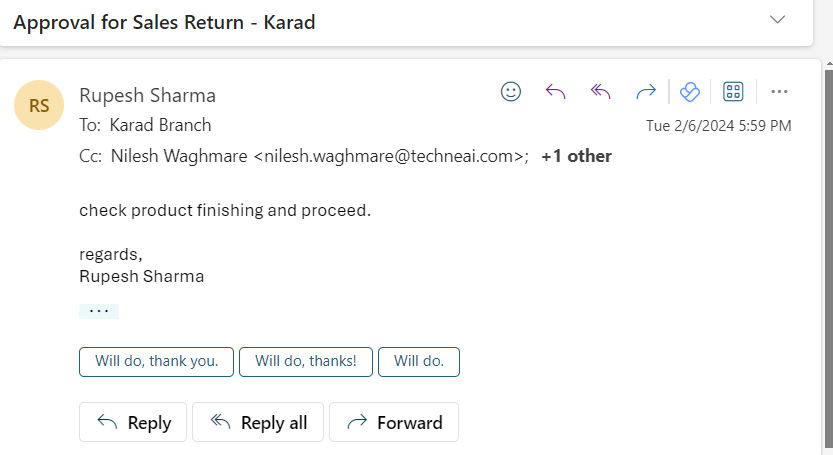Choose the "Will do." suggested reply
The width and height of the screenshot is (833, 455).
[x=419, y=361]
